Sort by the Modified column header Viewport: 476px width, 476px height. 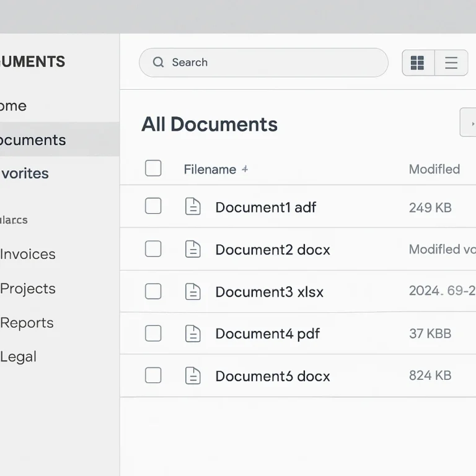434,169
